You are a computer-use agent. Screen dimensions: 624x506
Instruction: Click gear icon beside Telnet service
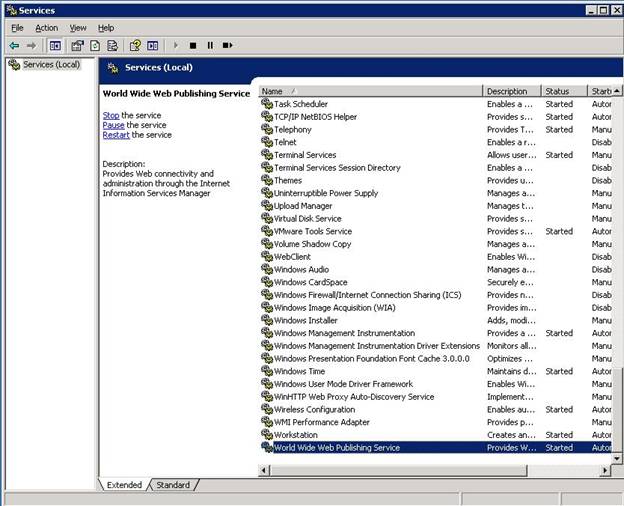(x=267, y=142)
